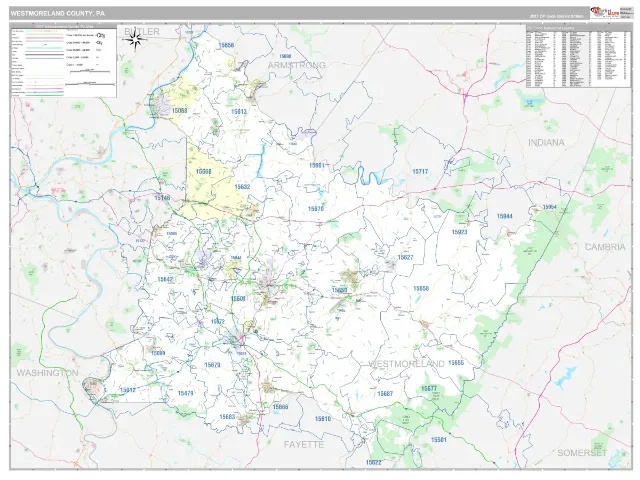Image resolution: width=640 pixels, height=480 pixels.
Task: Click ZIP code 15068 label
Action: 179,111
